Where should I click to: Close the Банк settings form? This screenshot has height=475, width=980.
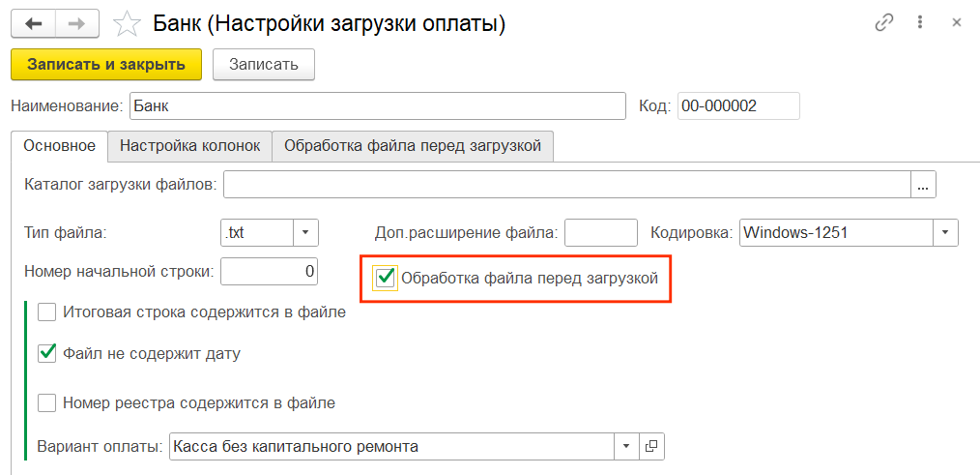[957, 23]
